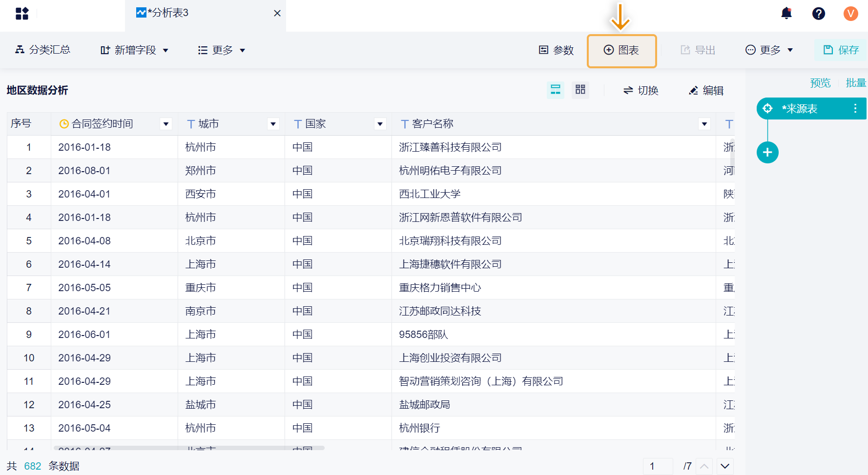
Task: Go to previous page with up arrow
Action: point(704,466)
